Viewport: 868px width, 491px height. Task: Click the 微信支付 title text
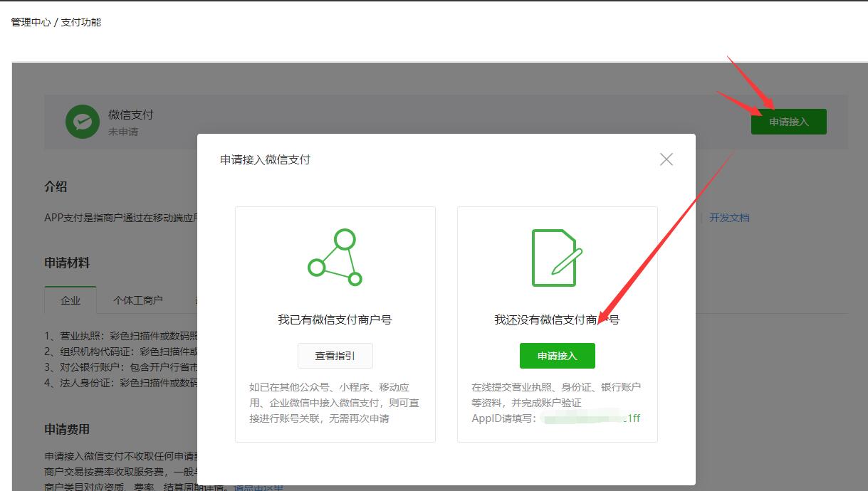(131, 115)
